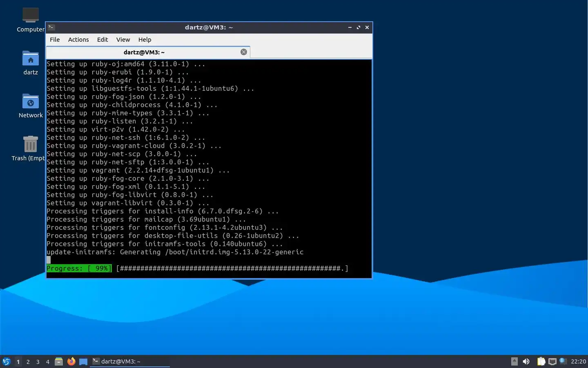Click the green Progress 99% indicator

pyautogui.click(x=79, y=269)
